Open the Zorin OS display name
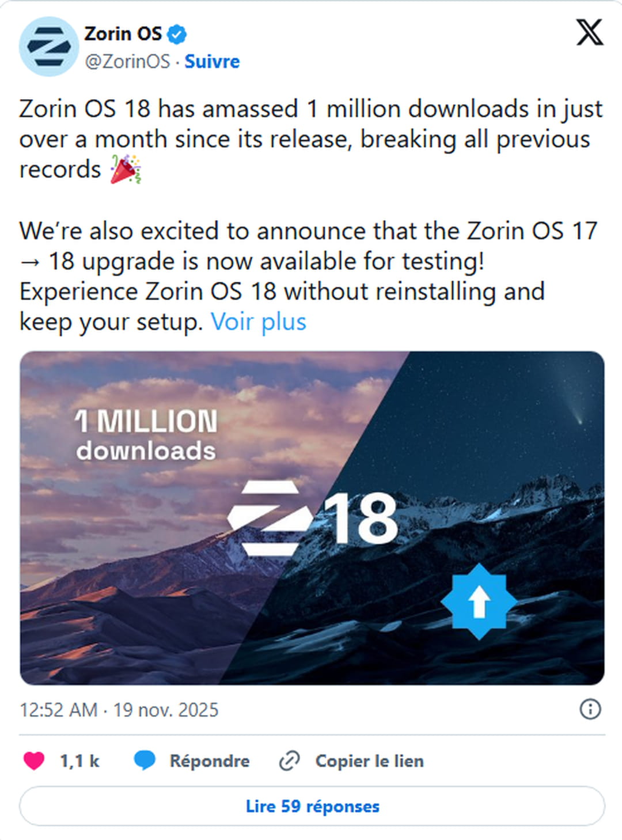Viewport: 622px width, 840px height. point(123,34)
